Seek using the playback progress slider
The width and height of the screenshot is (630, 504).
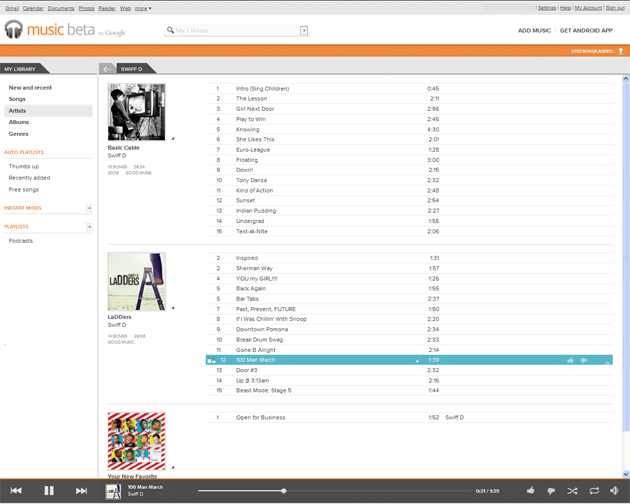point(334,491)
